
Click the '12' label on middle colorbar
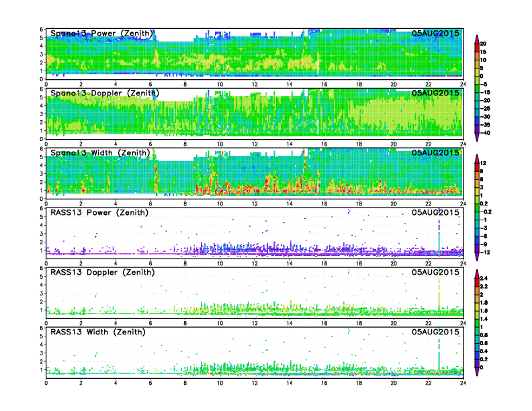(483, 163)
